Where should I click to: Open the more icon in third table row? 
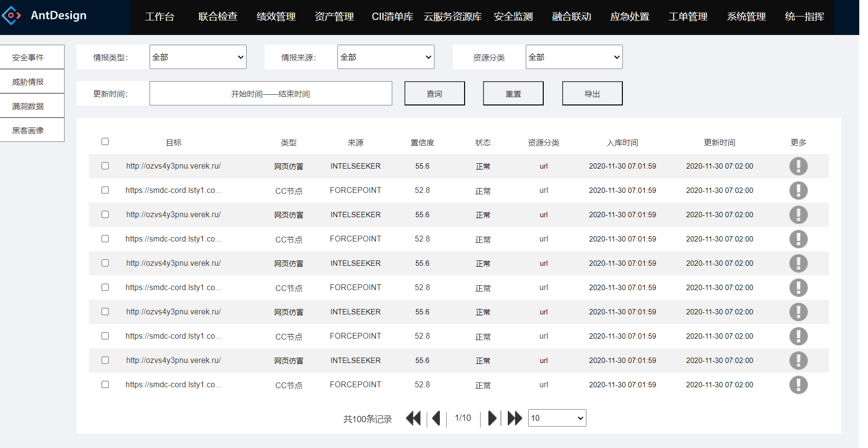click(798, 215)
